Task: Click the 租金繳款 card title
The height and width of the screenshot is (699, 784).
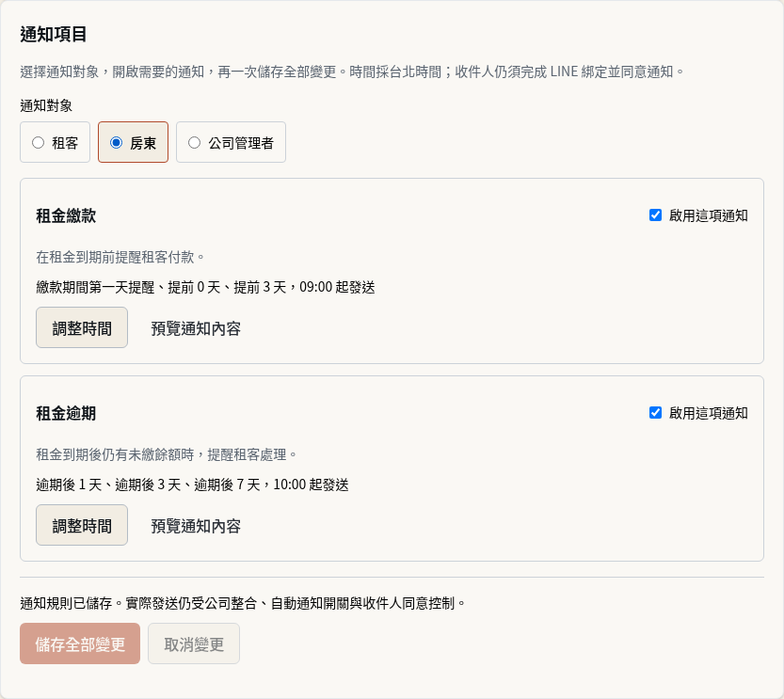Action: coord(66,215)
